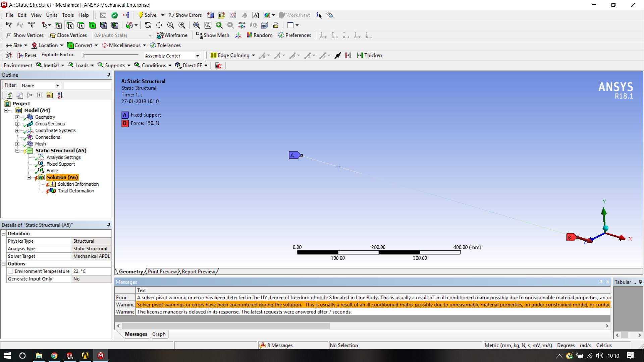Activate the Pan tool
Screen dimensions: 644x362
click(159, 25)
